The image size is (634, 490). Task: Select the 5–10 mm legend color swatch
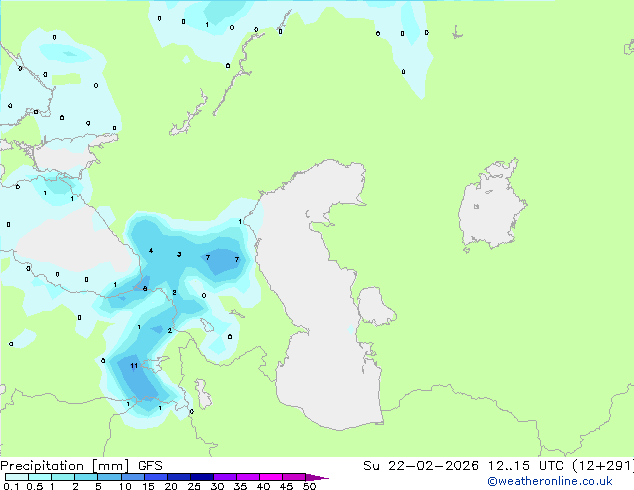tap(110, 477)
